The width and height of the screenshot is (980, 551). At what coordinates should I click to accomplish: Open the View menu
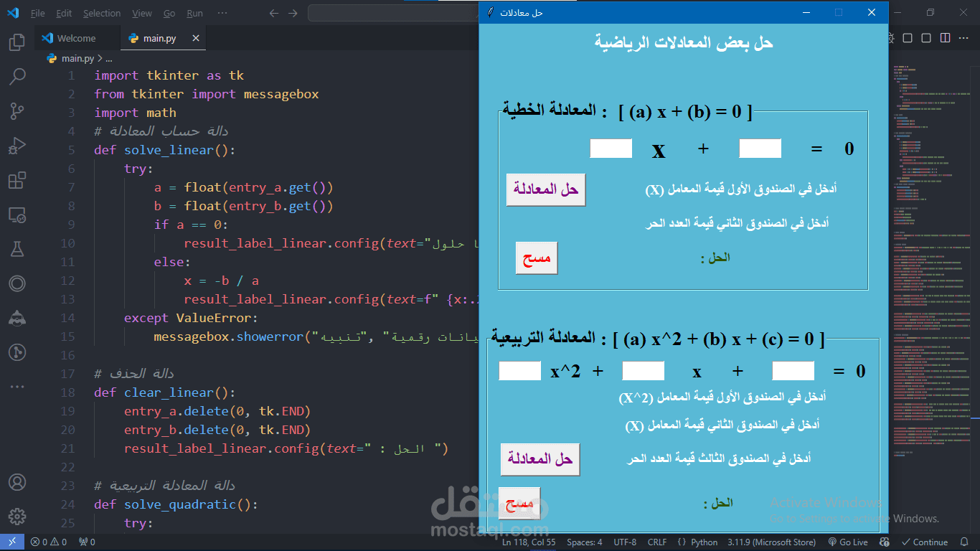point(142,13)
